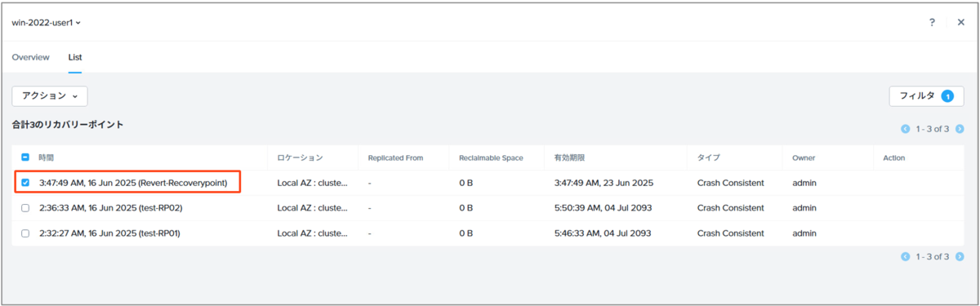Click the expiry 5:46:33 AM, 04 Jul 2093
Viewport: 980px width, 306px height.
pos(602,233)
